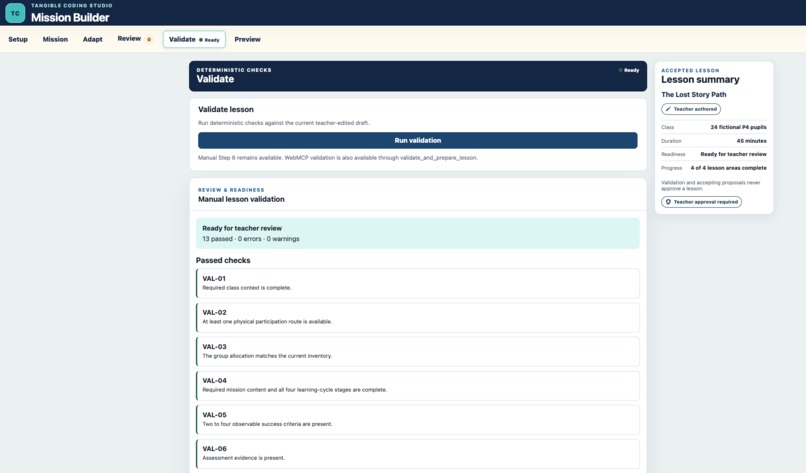Click the Run validation button
The width and height of the screenshot is (806, 473).
[x=417, y=140]
